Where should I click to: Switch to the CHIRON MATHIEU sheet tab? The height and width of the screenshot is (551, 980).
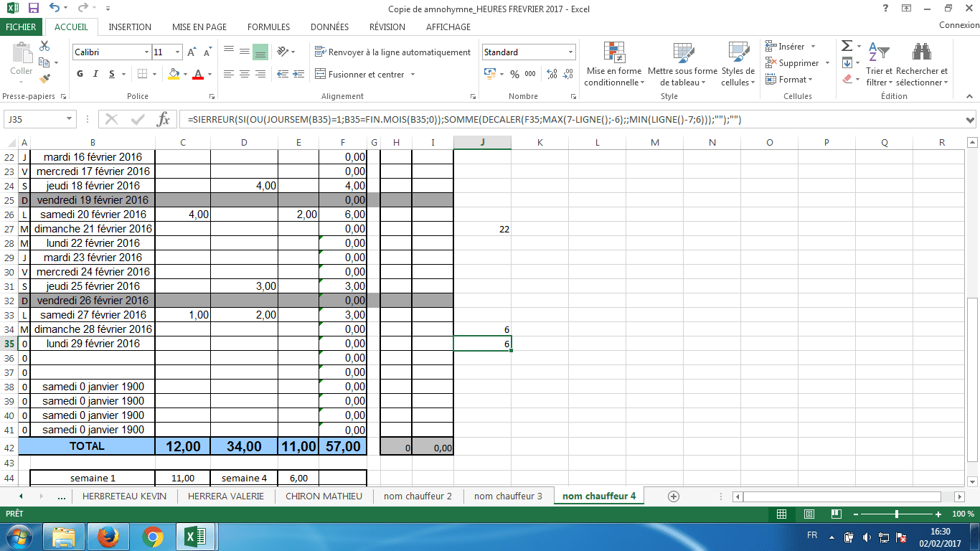tap(324, 496)
